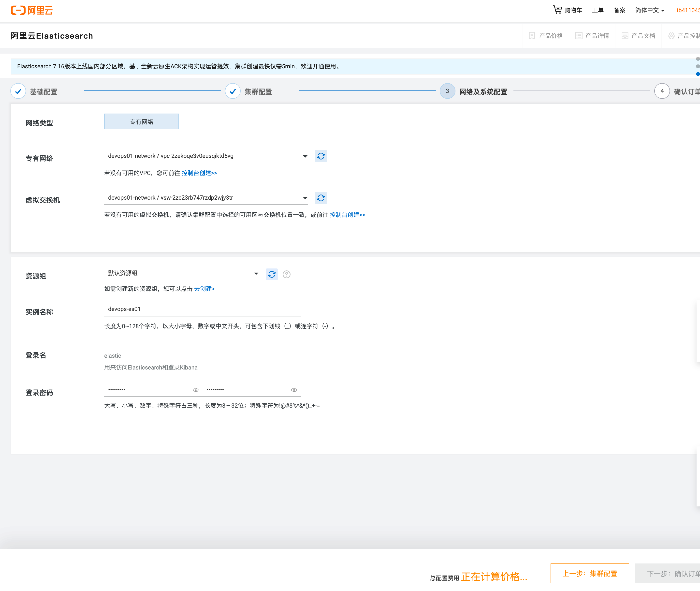Show confirm password via eye icon

pos(294,390)
